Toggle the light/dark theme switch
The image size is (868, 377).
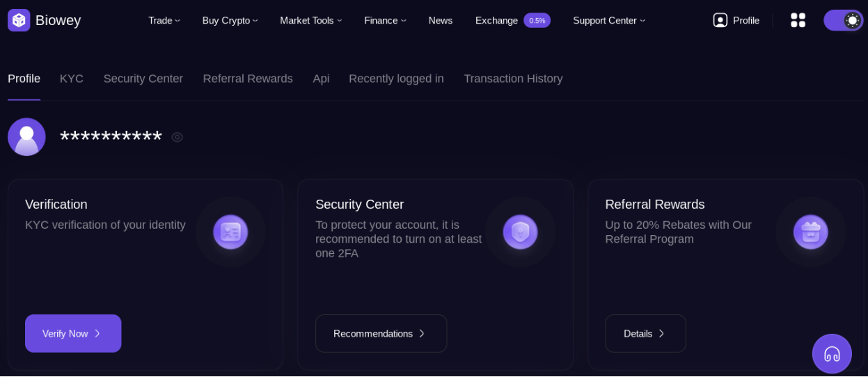[843, 20]
